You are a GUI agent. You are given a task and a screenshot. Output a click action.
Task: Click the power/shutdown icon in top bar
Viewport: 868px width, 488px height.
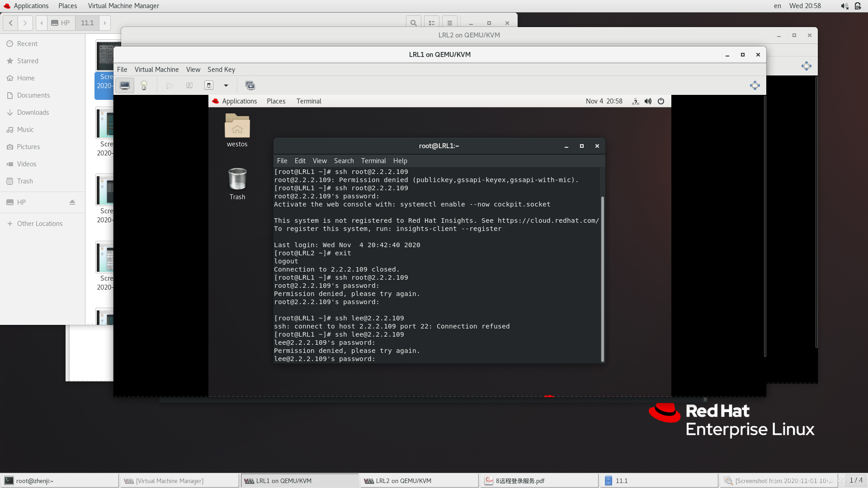[x=660, y=101]
